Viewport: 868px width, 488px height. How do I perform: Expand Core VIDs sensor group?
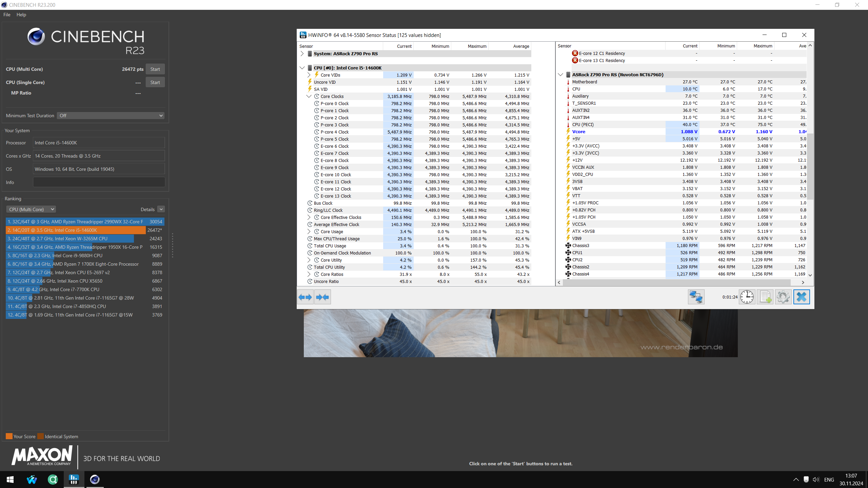click(x=309, y=75)
